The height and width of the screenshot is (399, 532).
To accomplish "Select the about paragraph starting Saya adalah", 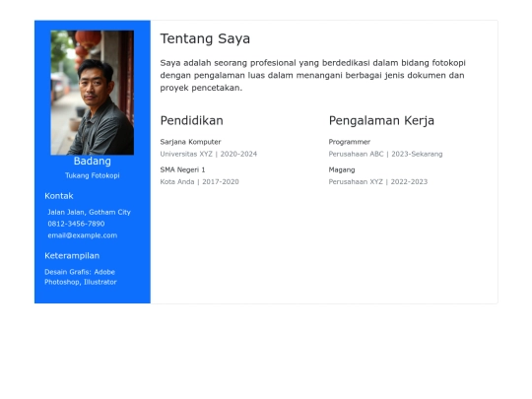I will click(x=313, y=75).
